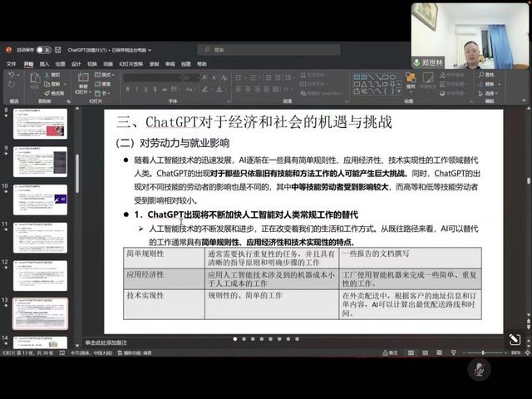This screenshot has width=532, height=399.
Task: Click the 新建幻灯片 (New Slide) icon
Action: tap(83, 77)
